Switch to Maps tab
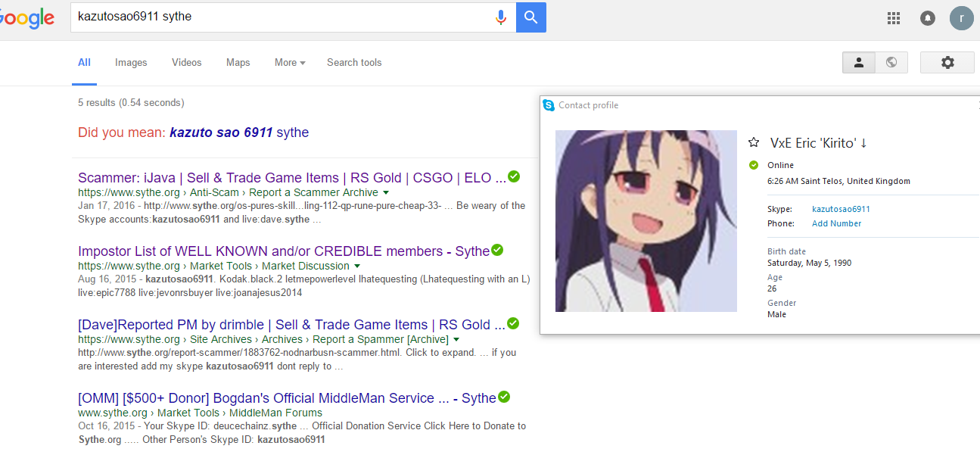Image resolution: width=980 pixels, height=452 pixels. 238,63
